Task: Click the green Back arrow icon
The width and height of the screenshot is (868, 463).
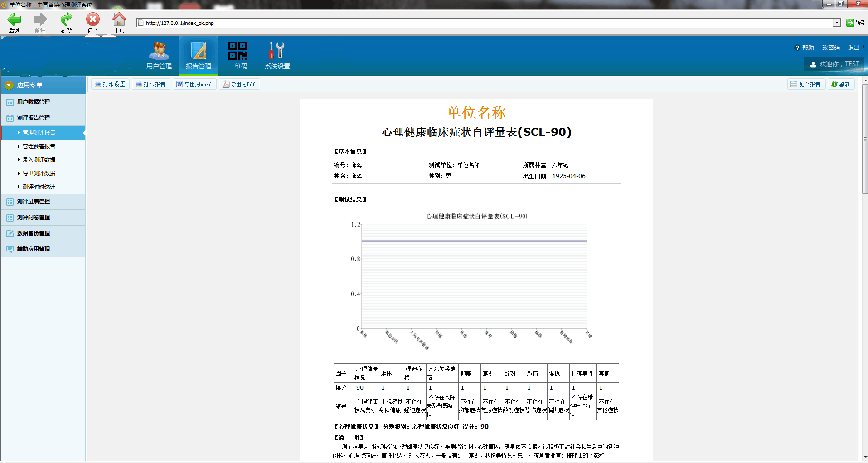Action: (x=14, y=19)
